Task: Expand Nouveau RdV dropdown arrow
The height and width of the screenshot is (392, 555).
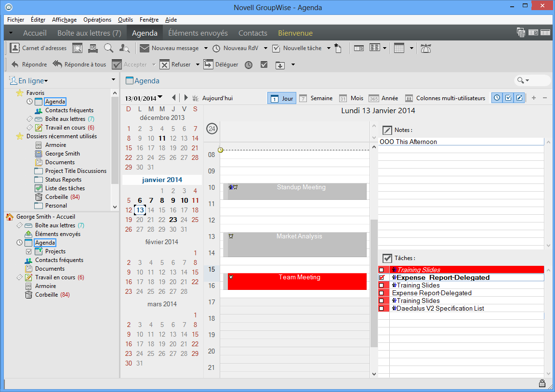Action: coord(265,48)
